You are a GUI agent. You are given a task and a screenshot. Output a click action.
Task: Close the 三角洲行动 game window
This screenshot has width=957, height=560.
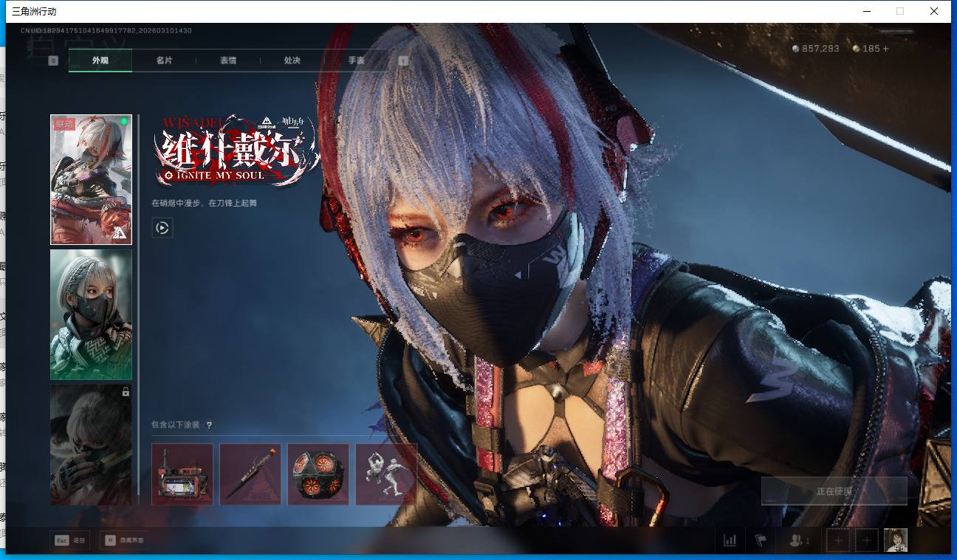(934, 12)
